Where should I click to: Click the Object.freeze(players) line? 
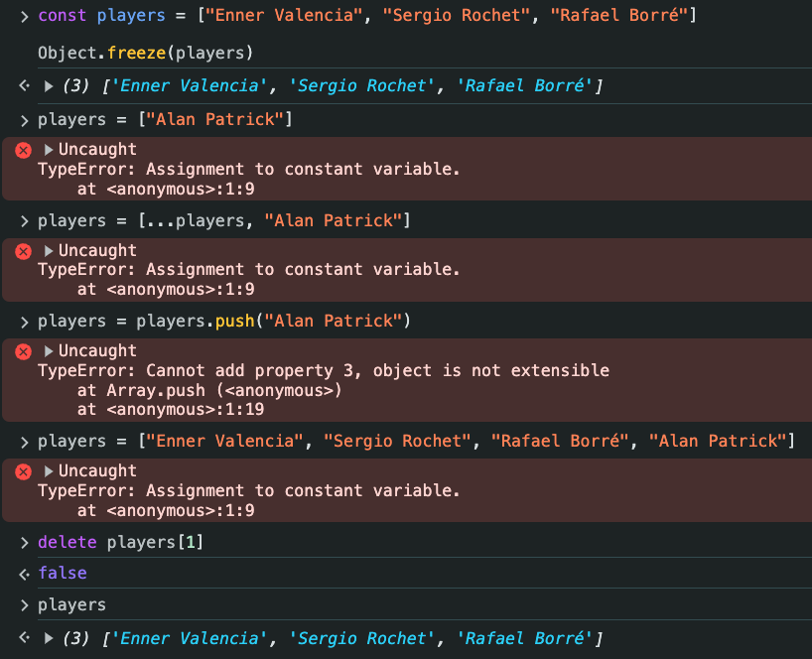tap(145, 52)
